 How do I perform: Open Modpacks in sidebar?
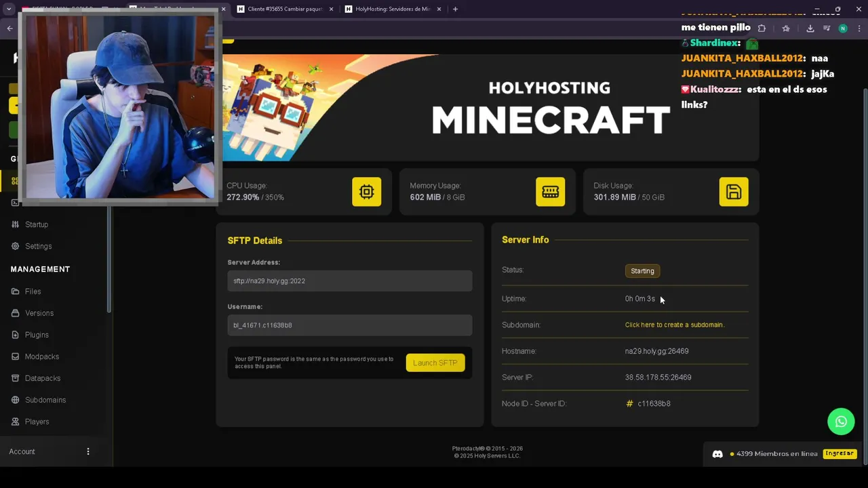[42, 357]
